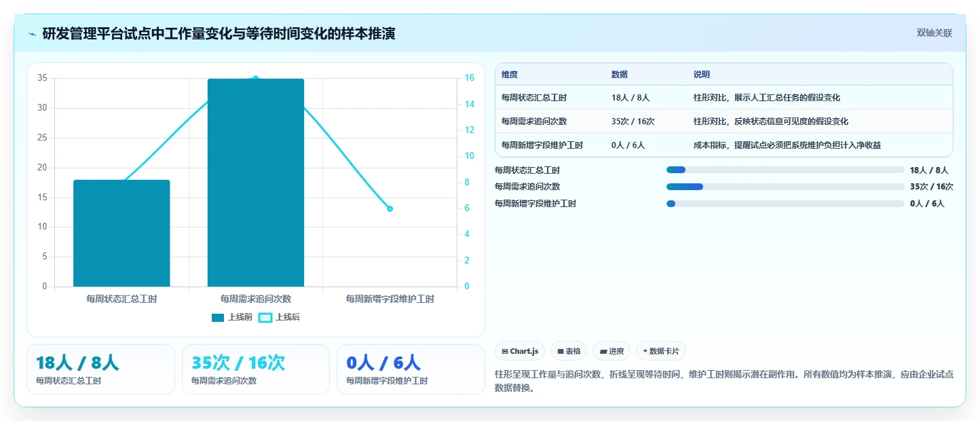
Task: Click the 0人 / 6人 table data cell
Action: (628, 145)
